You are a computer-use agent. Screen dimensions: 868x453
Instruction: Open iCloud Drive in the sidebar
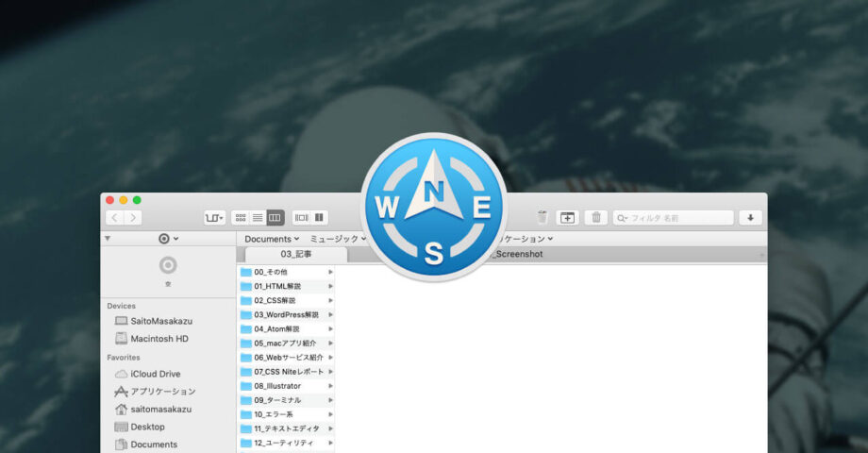(155, 374)
